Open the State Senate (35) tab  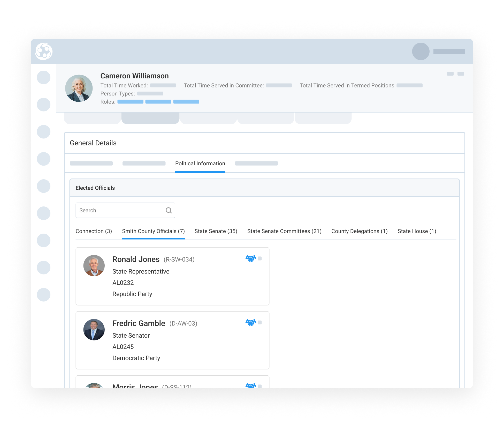coord(216,231)
